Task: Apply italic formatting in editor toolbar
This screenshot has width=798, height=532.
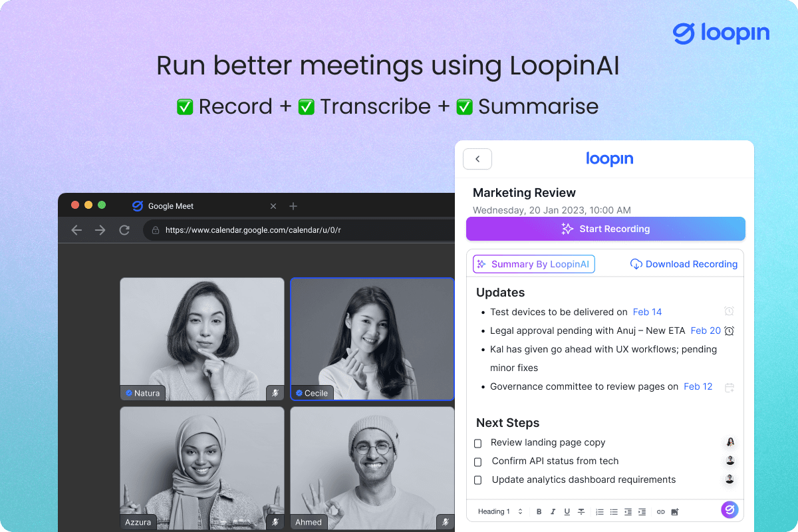Action: 553,511
